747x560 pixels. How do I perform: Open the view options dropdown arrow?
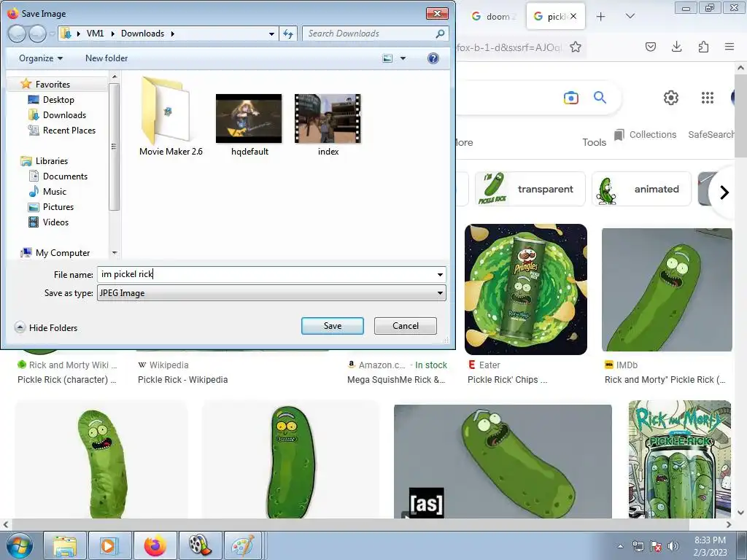tap(403, 58)
